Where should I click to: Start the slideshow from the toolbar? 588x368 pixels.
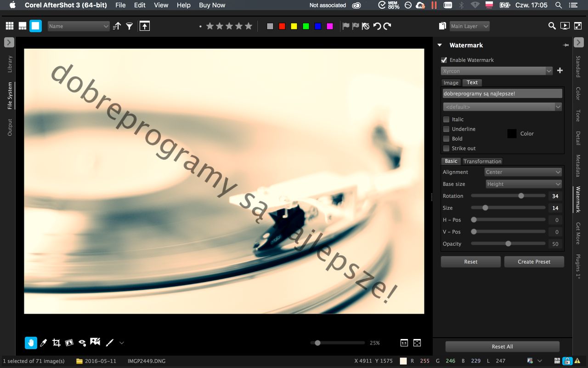[565, 26]
